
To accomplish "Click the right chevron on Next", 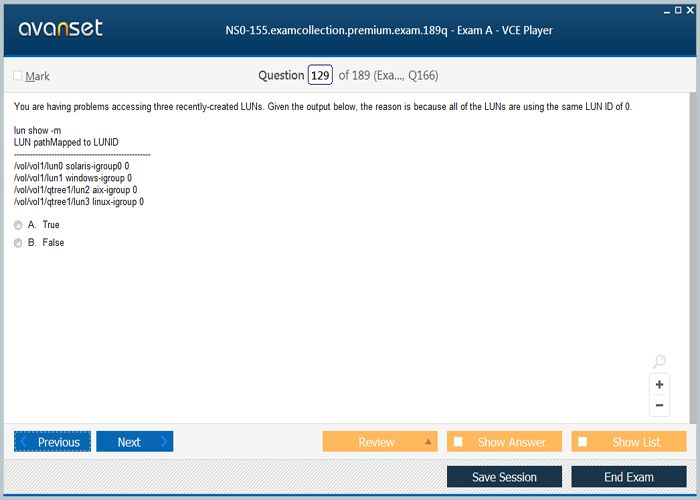I will click(x=163, y=442).
